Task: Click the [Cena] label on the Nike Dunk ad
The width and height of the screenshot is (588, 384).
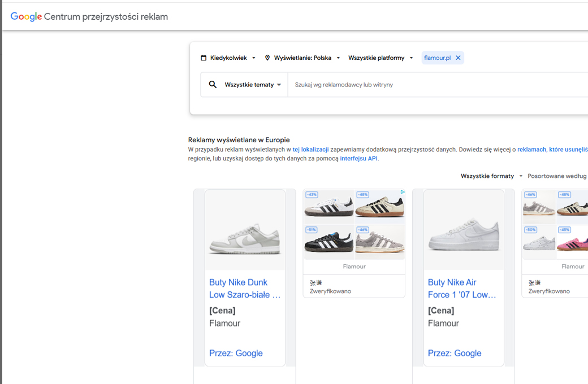Action: [x=222, y=311]
